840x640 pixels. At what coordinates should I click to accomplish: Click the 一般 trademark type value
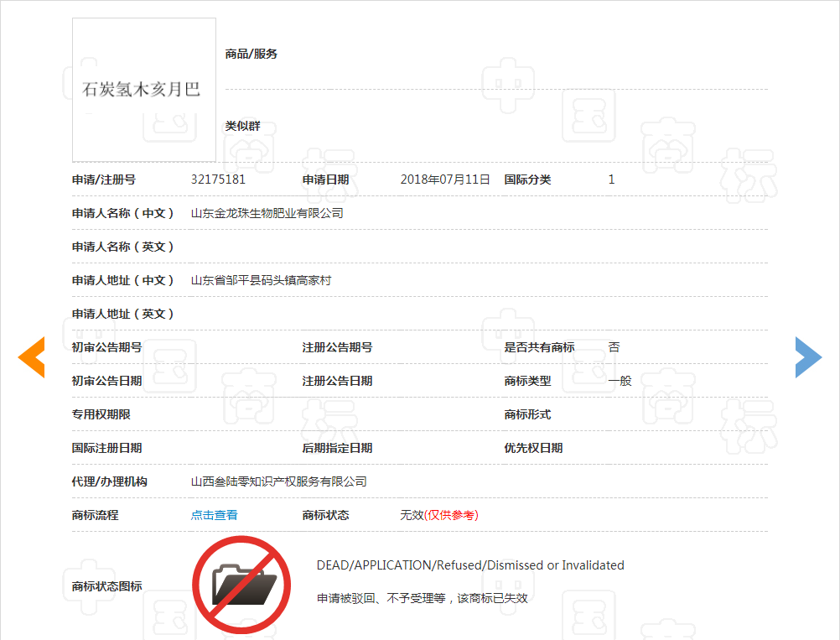620,381
